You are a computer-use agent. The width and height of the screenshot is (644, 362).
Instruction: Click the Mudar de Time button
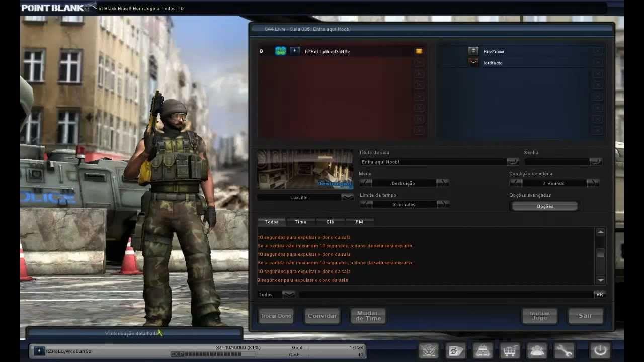[x=368, y=316]
